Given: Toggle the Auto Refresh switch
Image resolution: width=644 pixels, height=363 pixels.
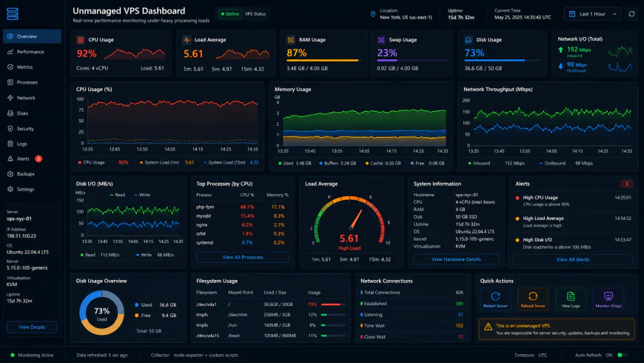Looking at the screenshot, I should coord(623,355).
